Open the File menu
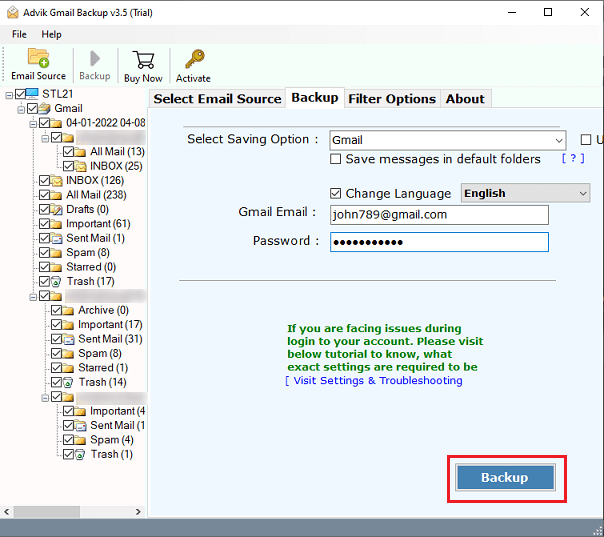This screenshot has width=604, height=537. point(19,34)
